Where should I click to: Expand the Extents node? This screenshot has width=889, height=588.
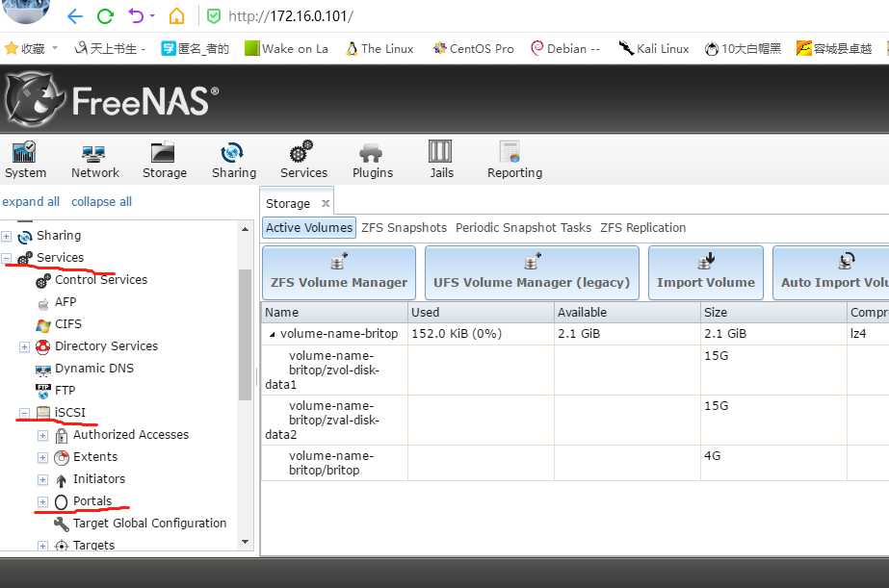(42, 458)
